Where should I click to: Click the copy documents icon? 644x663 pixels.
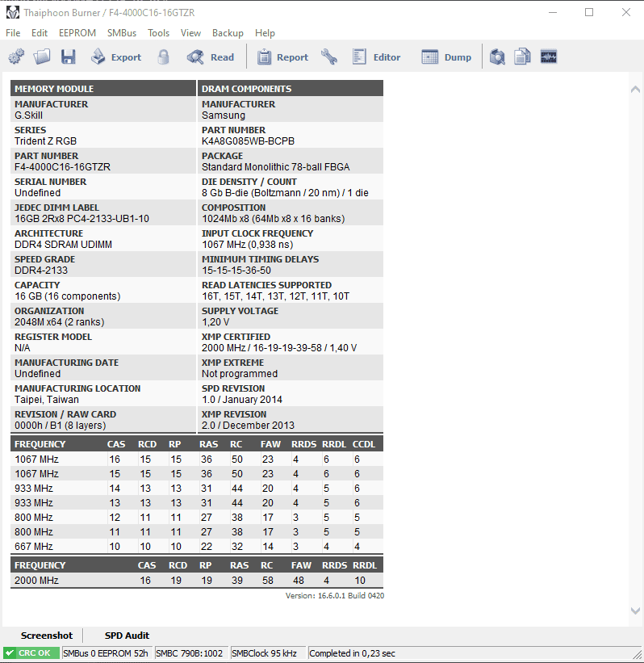tap(522, 57)
